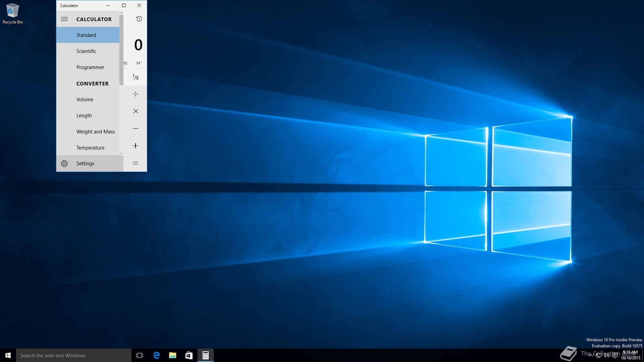
Task: Select the Length converter
Action: 84,116
